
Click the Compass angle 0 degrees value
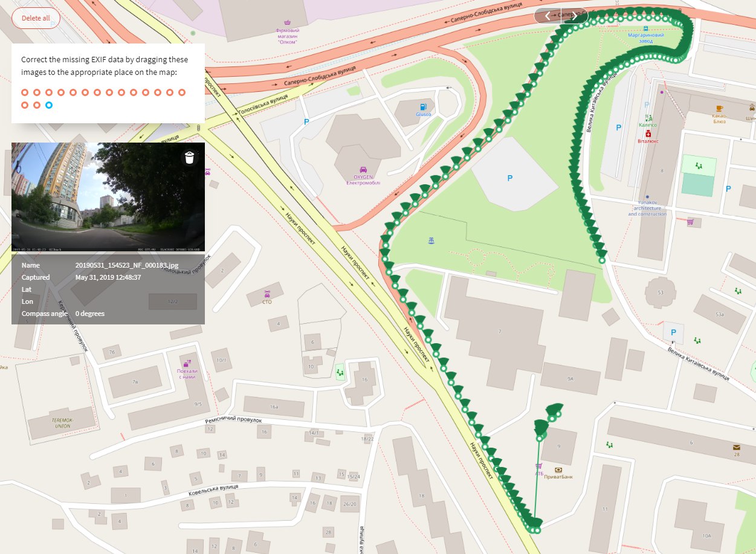pos(90,314)
